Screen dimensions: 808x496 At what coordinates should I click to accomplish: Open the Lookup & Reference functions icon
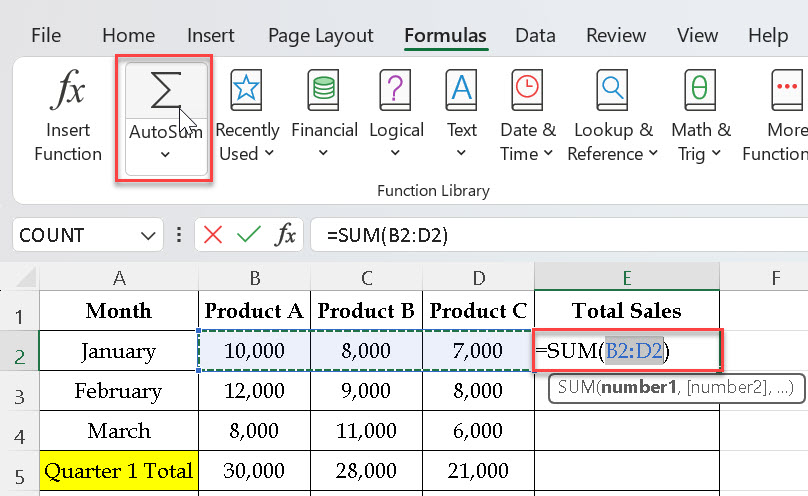point(612,90)
